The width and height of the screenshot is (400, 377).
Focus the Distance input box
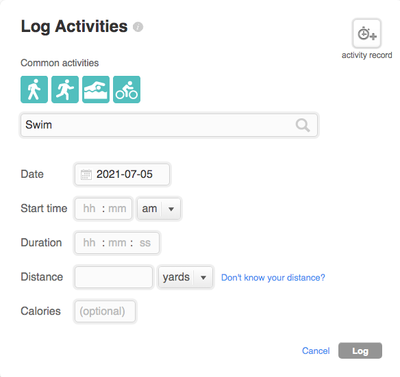(113, 277)
